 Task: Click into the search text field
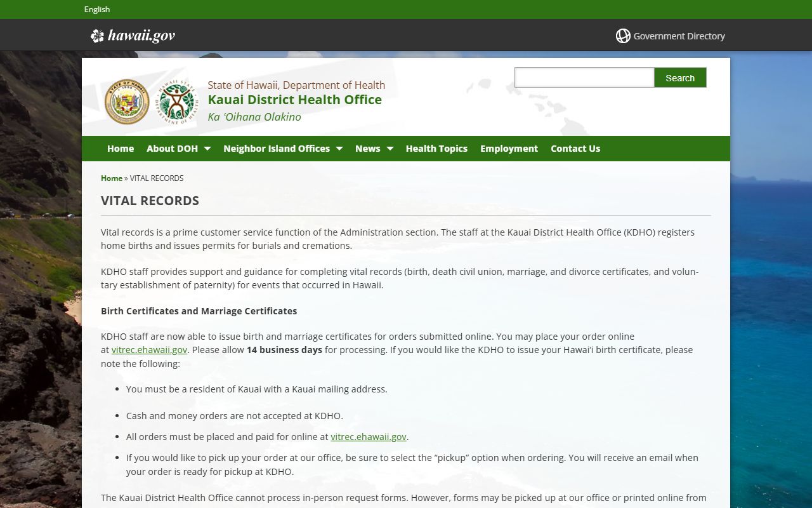(x=584, y=77)
